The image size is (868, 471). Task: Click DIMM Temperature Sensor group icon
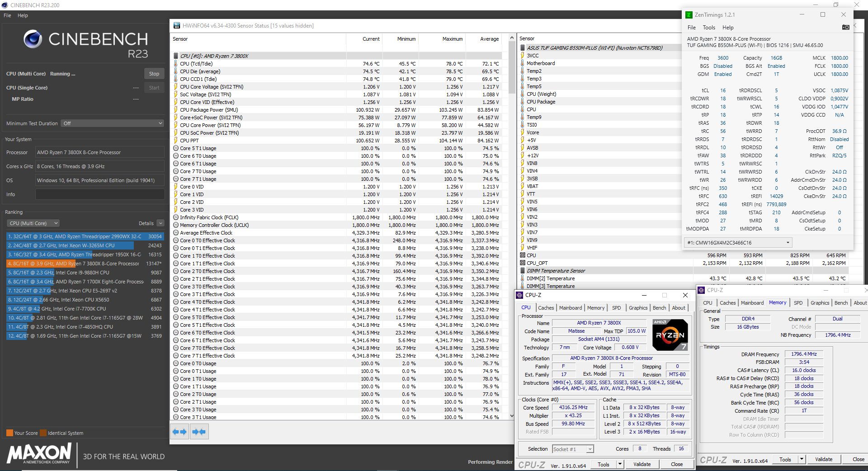click(523, 271)
